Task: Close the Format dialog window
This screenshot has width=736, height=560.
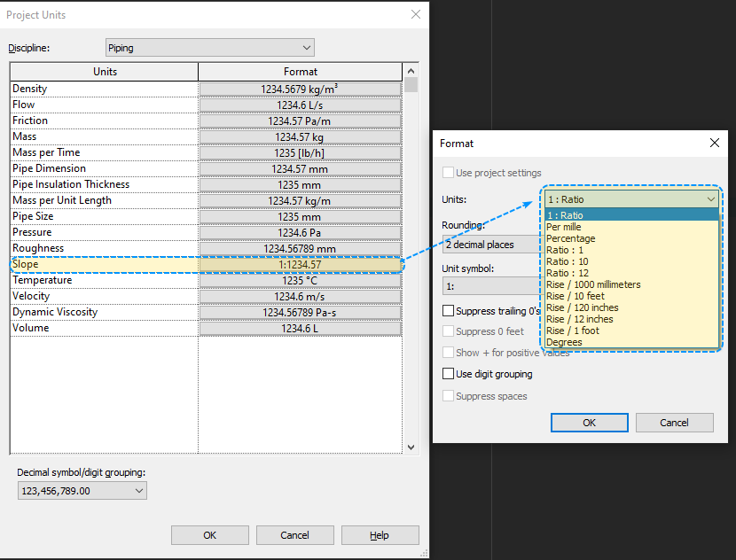Action: (715, 143)
